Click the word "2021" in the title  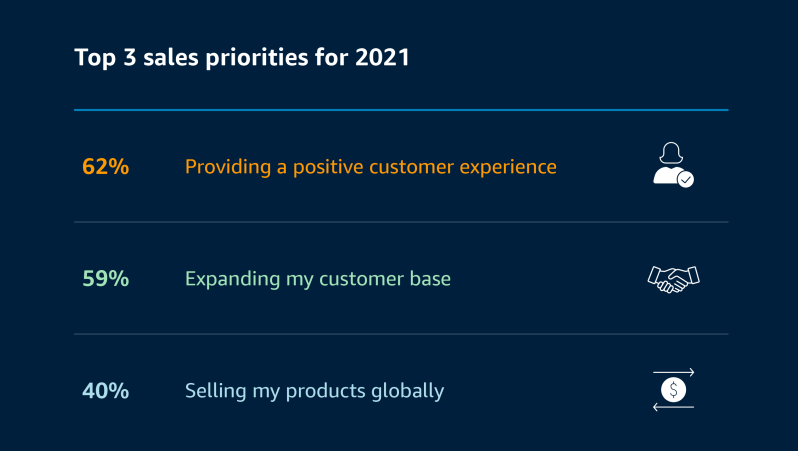tap(382, 57)
